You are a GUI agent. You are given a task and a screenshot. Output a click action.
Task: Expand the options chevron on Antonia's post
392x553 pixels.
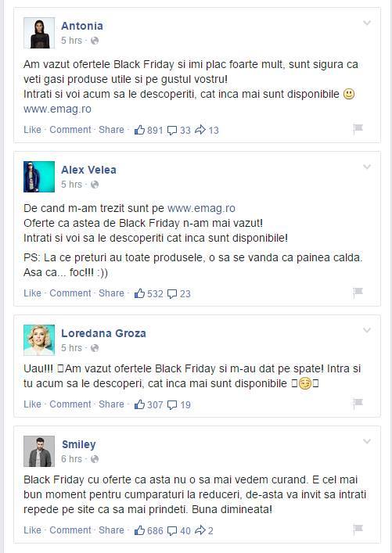pyautogui.click(x=367, y=23)
